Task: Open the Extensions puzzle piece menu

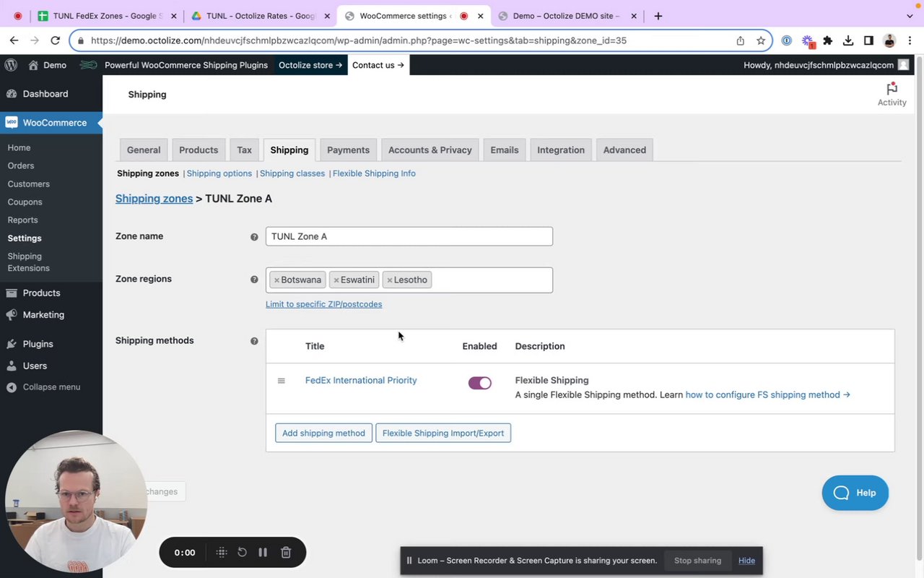Action: click(x=828, y=40)
